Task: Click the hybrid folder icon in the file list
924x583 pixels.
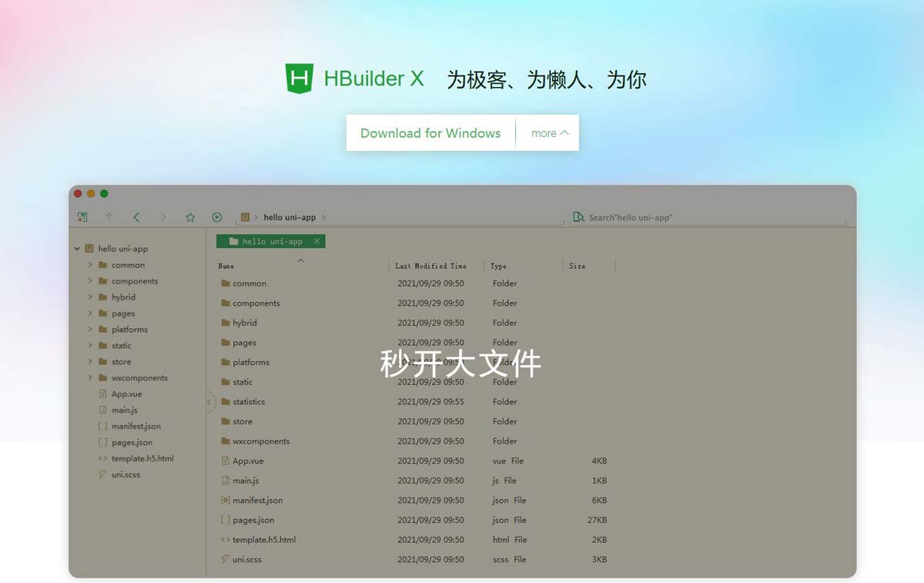Action: pos(226,323)
